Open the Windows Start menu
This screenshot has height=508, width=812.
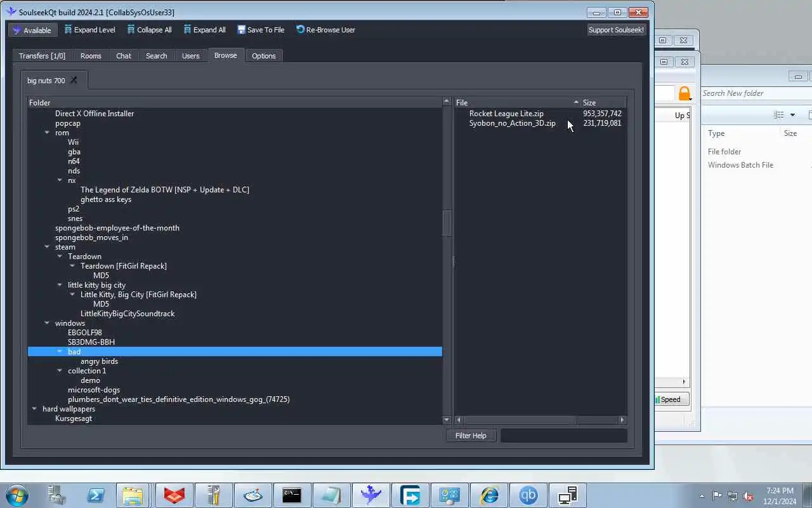pos(16,495)
